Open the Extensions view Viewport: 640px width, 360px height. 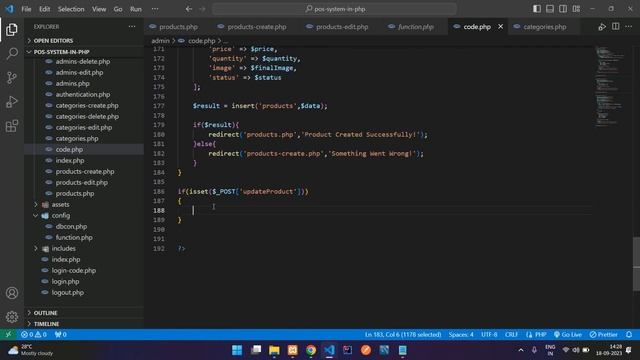(12, 126)
